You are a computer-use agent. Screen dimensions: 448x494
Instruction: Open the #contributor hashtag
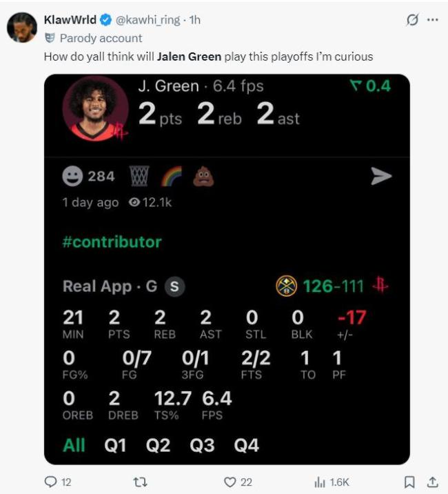click(x=112, y=242)
